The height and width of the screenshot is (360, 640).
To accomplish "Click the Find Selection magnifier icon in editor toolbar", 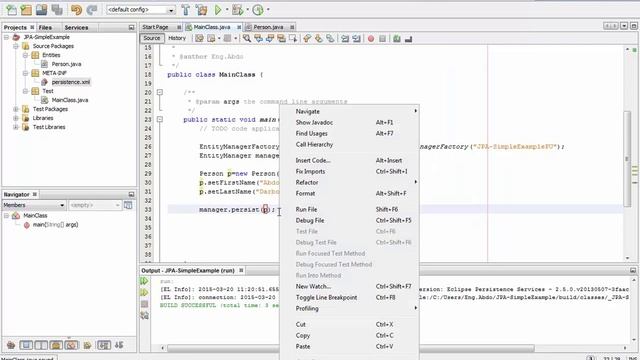I will pos(247,38).
